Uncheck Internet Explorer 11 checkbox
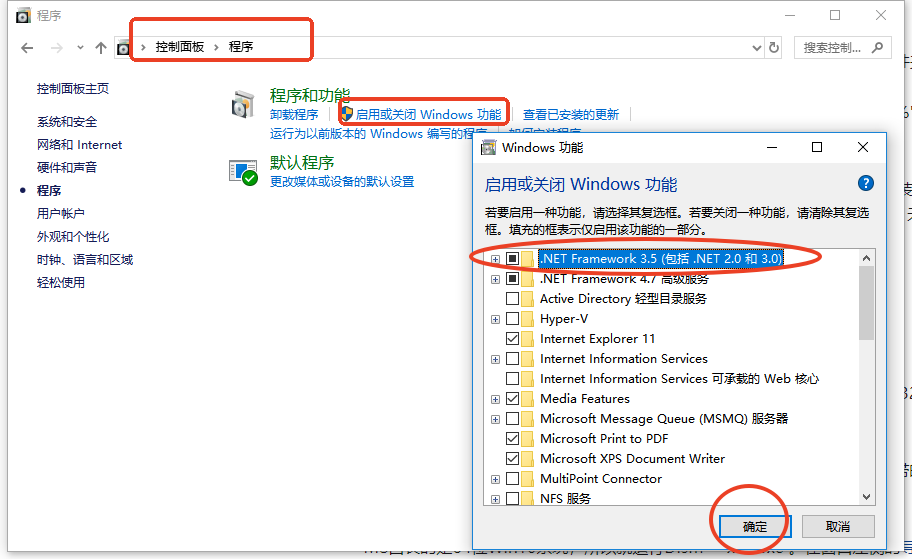 tap(513, 339)
